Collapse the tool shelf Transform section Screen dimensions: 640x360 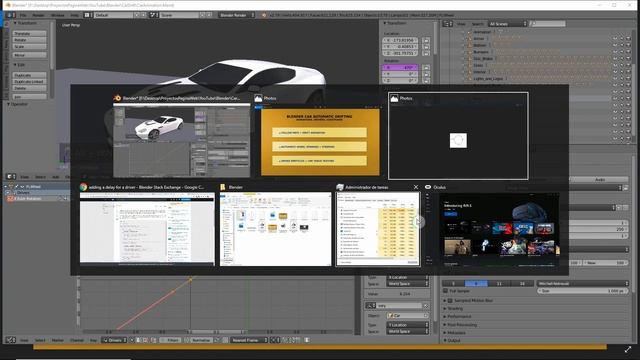coord(25,24)
